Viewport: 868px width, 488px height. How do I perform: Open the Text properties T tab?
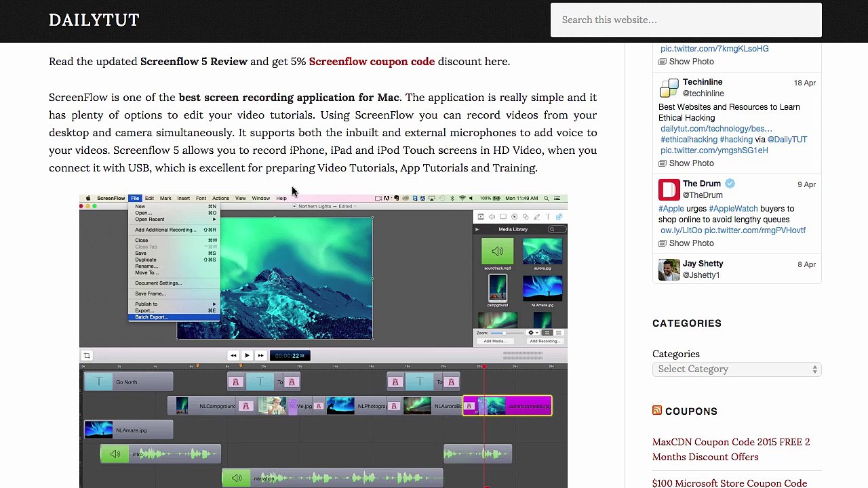point(548,217)
